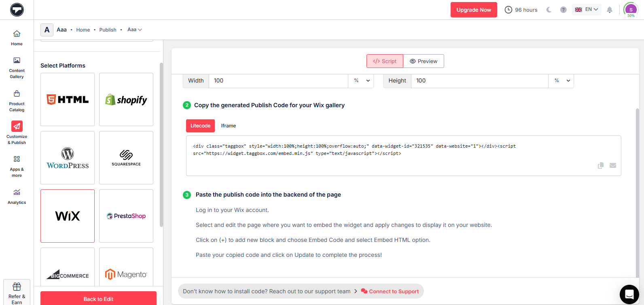
Task: Click the 'Select Platforms' heading
Action: point(63,66)
